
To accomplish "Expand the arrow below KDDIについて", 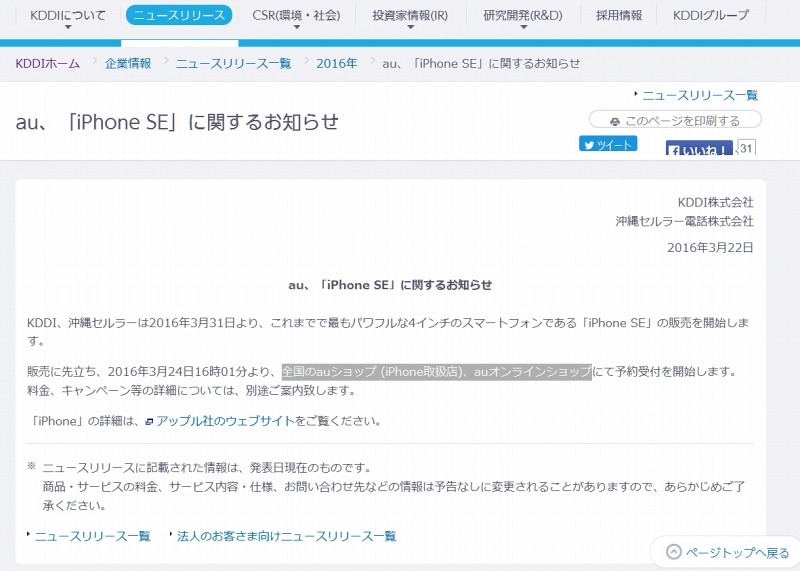I will click(68, 27).
